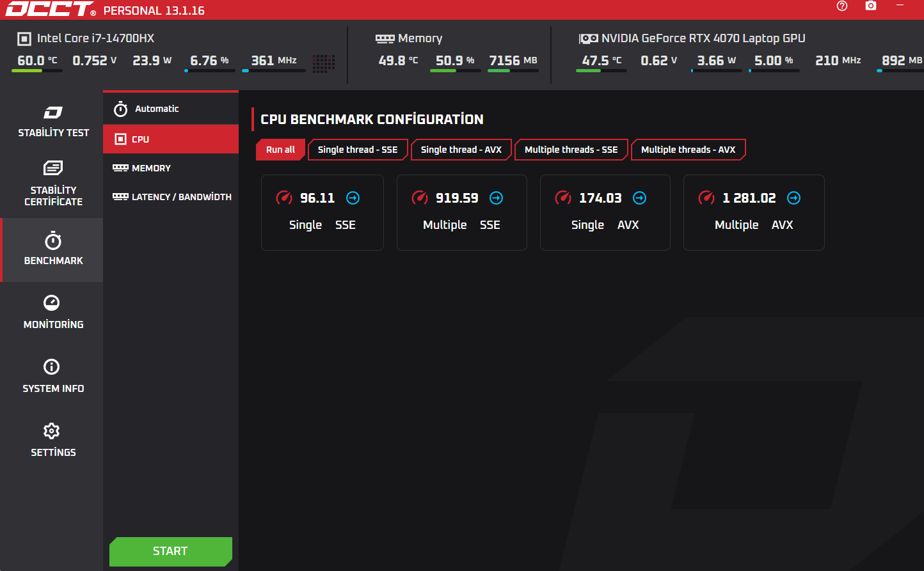This screenshot has height=571, width=924.
Task: Click the GPU memory 892 MB reading
Action: point(902,61)
